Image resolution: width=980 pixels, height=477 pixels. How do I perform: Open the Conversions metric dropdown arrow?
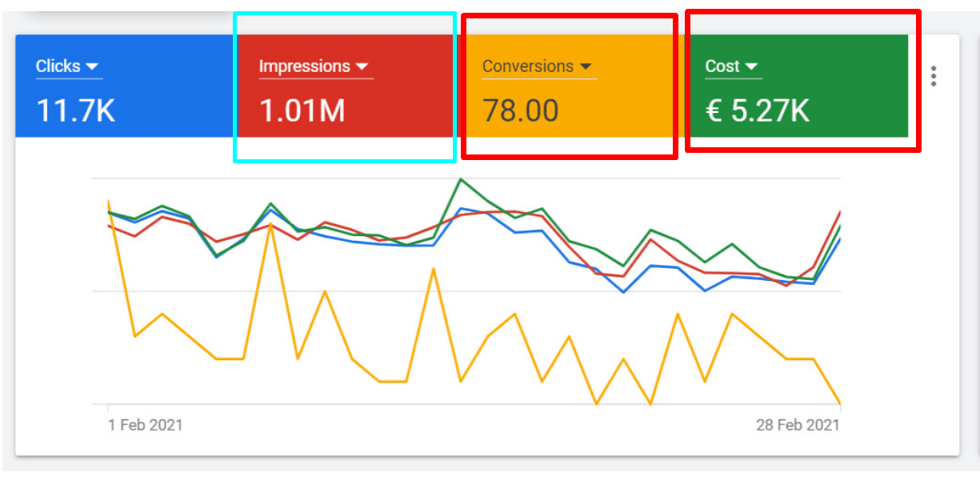(x=586, y=66)
